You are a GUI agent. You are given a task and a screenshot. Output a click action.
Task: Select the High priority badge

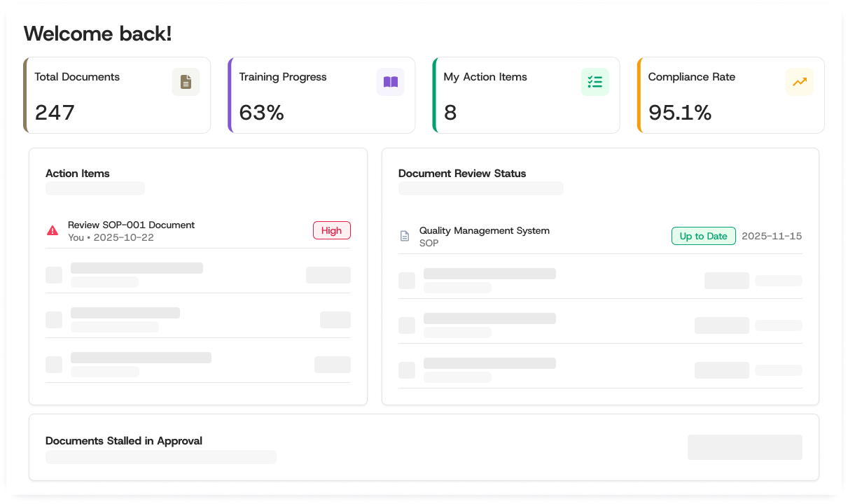[331, 230]
